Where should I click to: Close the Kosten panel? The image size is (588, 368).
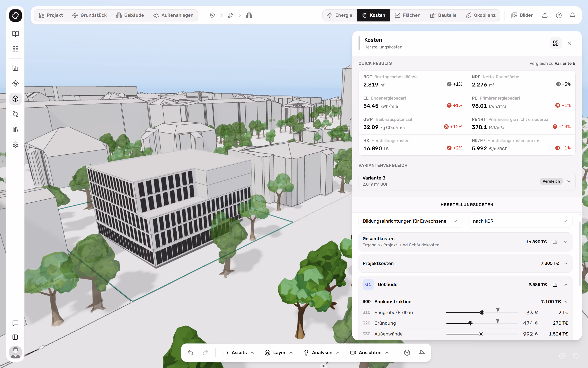pos(569,43)
